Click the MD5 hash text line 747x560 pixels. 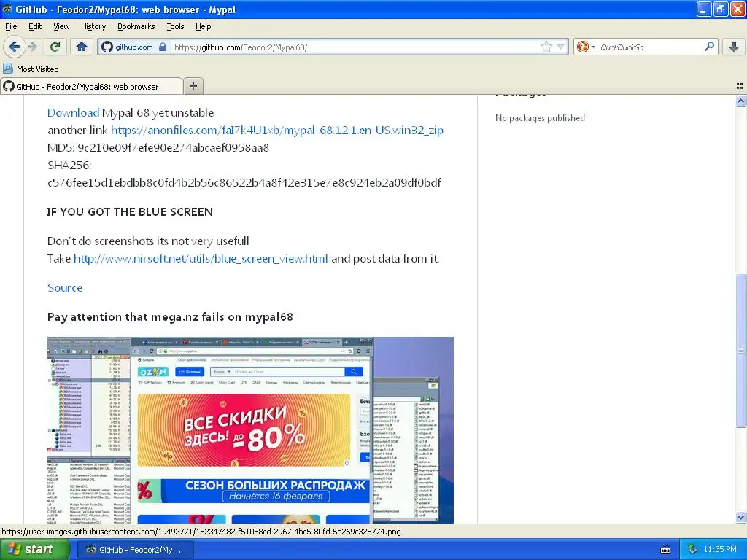pyautogui.click(x=158, y=147)
